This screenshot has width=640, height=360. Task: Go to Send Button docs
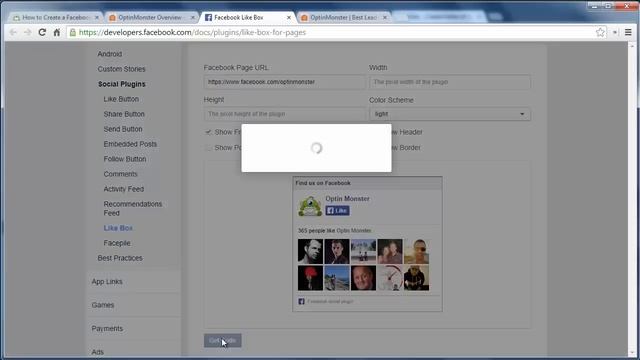(123, 129)
